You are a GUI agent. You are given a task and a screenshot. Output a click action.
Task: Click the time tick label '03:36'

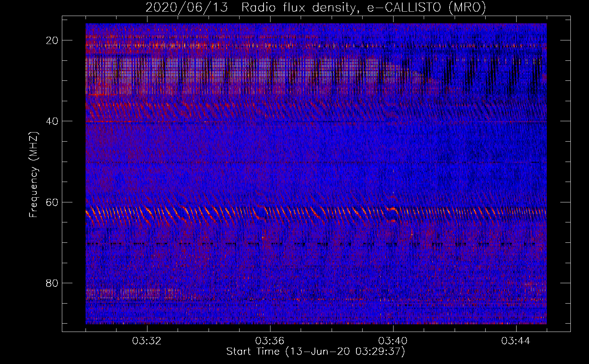click(270, 341)
